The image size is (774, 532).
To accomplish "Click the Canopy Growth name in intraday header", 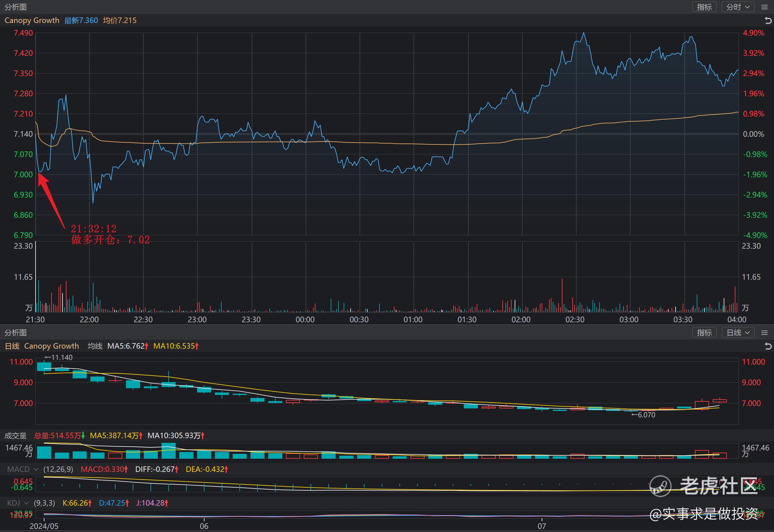I will point(32,21).
